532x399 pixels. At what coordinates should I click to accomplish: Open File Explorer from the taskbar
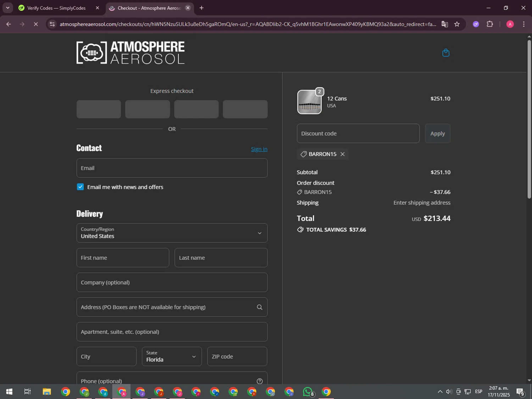point(46,392)
